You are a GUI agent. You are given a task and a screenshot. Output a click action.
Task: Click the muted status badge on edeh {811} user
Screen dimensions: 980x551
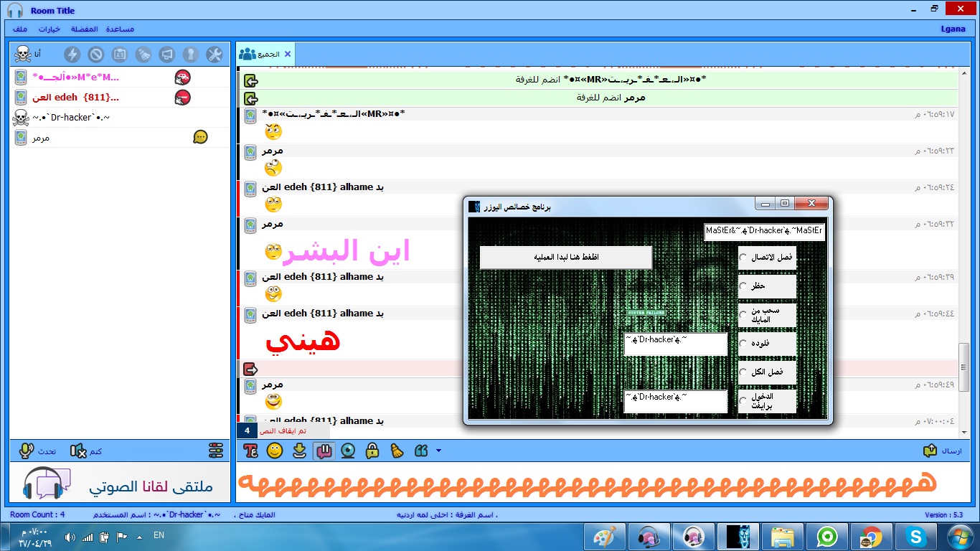(x=183, y=98)
